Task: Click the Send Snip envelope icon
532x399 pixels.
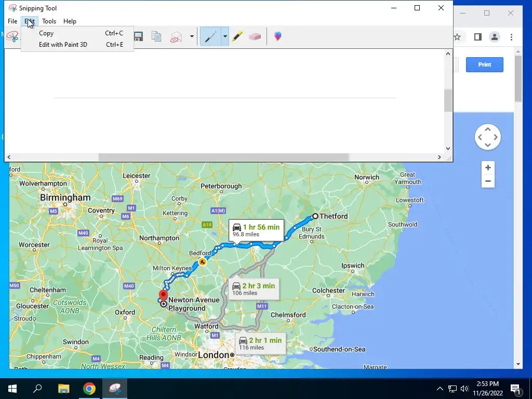Action: tap(176, 37)
